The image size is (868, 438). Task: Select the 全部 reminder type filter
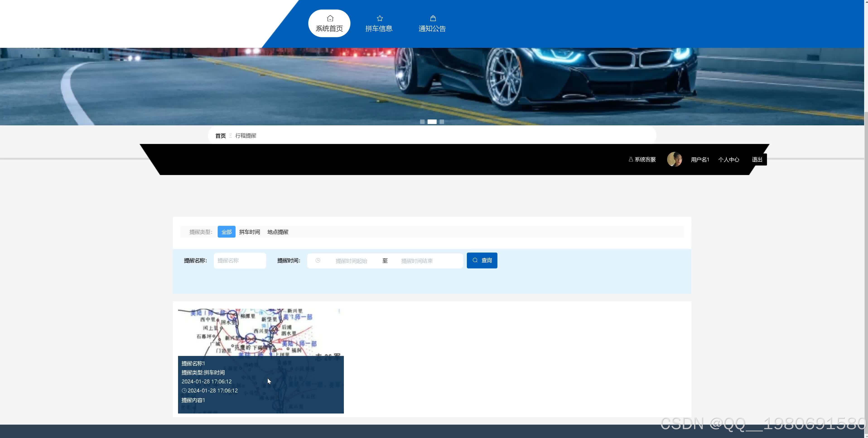coord(227,232)
